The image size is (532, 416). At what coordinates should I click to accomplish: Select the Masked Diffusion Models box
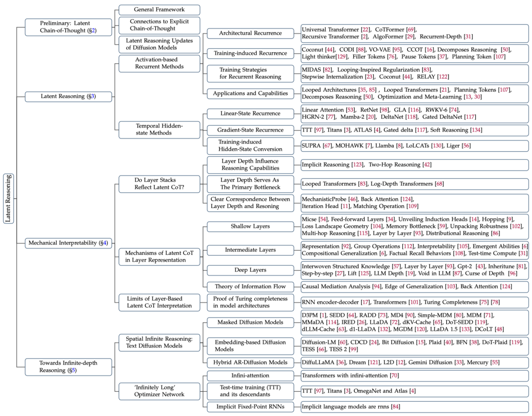click(250, 322)
